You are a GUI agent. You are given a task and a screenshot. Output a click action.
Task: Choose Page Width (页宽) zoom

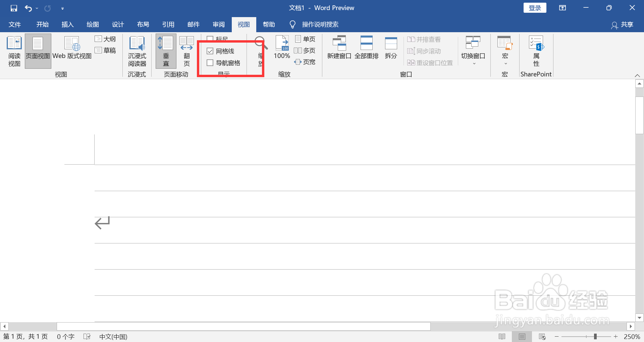305,62
